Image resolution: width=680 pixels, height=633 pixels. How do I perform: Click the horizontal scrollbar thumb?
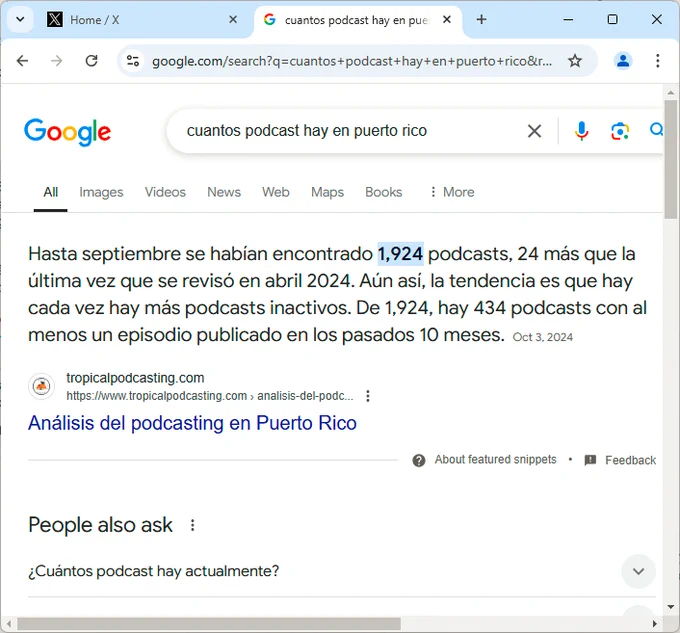tap(209, 624)
